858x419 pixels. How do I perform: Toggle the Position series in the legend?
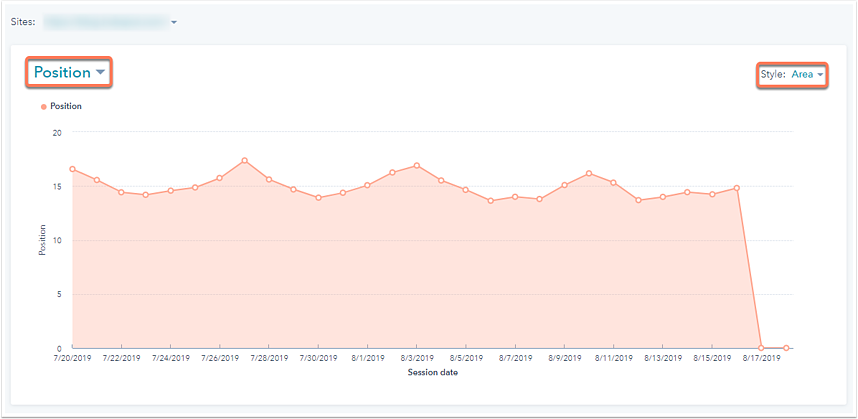pos(65,106)
